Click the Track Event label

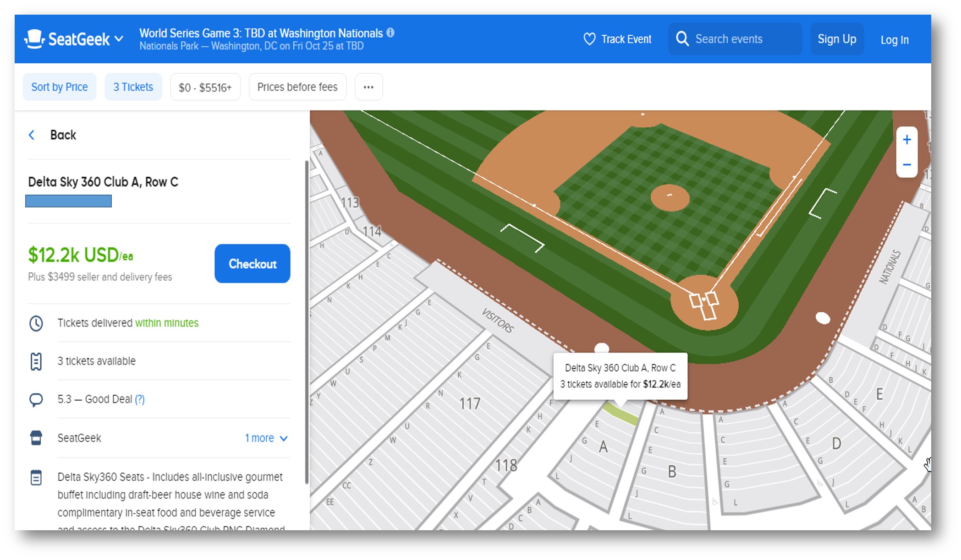tap(626, 39)
